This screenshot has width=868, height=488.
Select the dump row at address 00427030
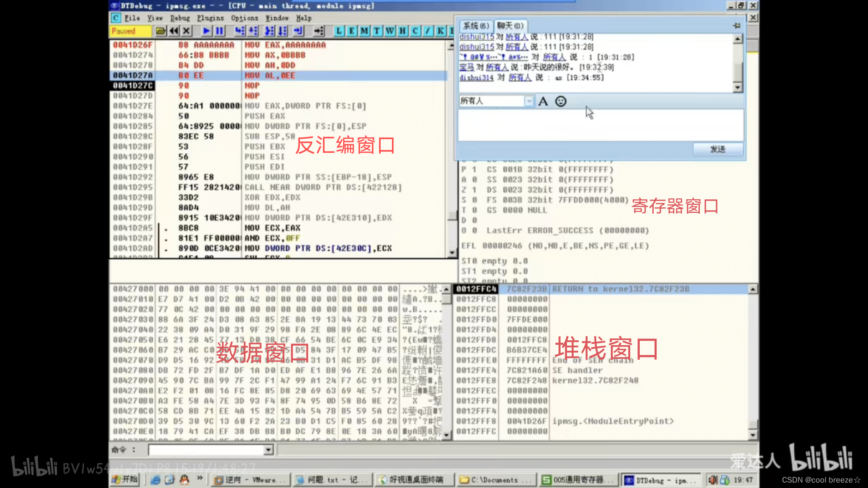[x=276, y=319]
